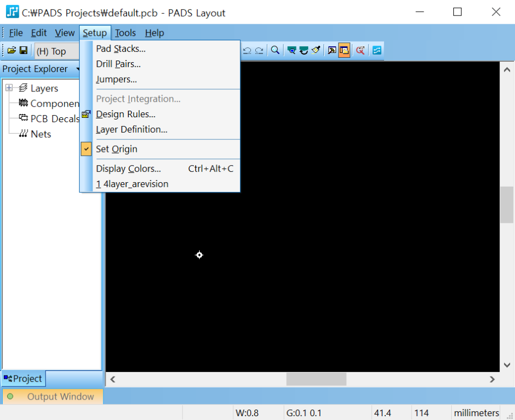Click the vertical scrollbar down arrow
The width and height of the screenshot is (515, 420).
(x=507, y=365)
